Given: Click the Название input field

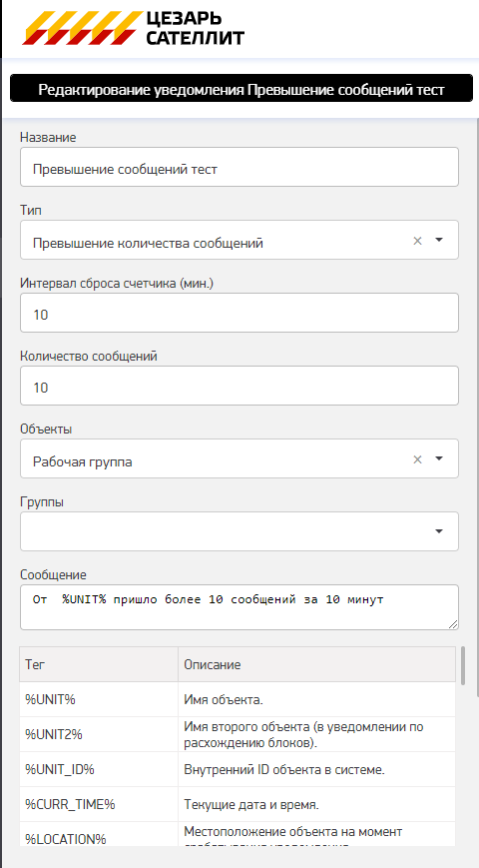Looking at the screenshot, I should (239, 167).
